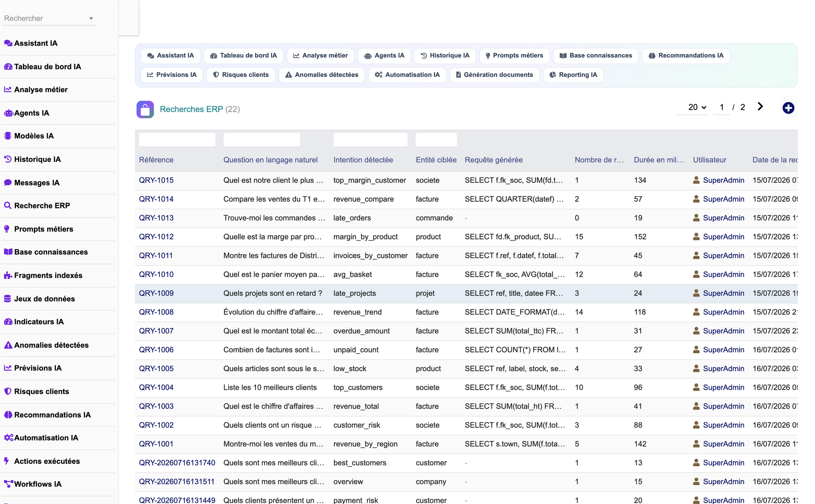Viewport: 815px width, 504px height.
Task: Click Recherche ERP magnifier icon in sidebar
Action: pyautogui.click(x=8, y=206)
